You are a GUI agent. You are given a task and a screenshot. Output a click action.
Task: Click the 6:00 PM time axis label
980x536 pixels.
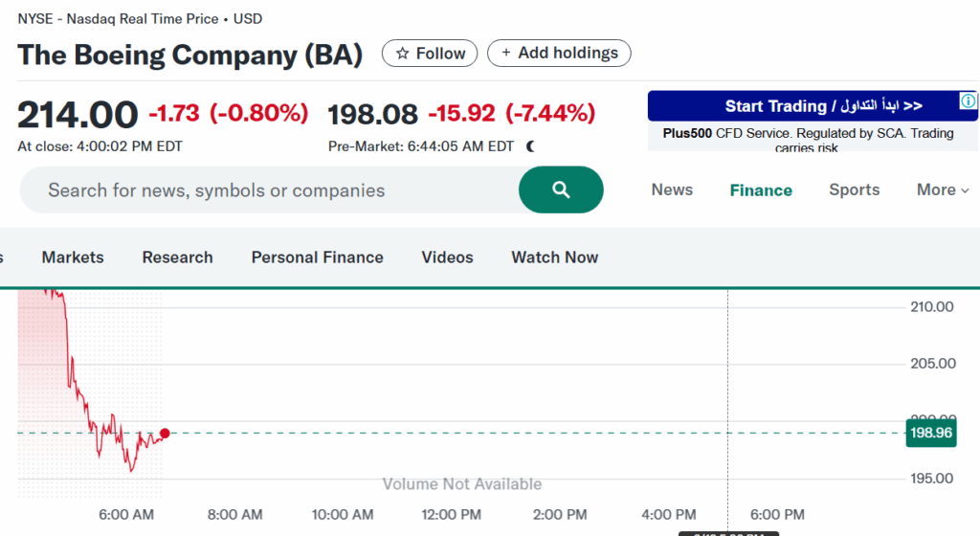pyautogui.click(x=777, y=515)
